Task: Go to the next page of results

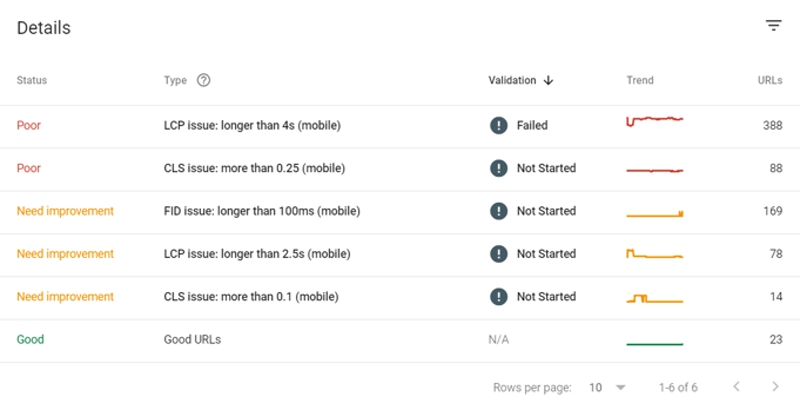Action: (x=775, y=387)
